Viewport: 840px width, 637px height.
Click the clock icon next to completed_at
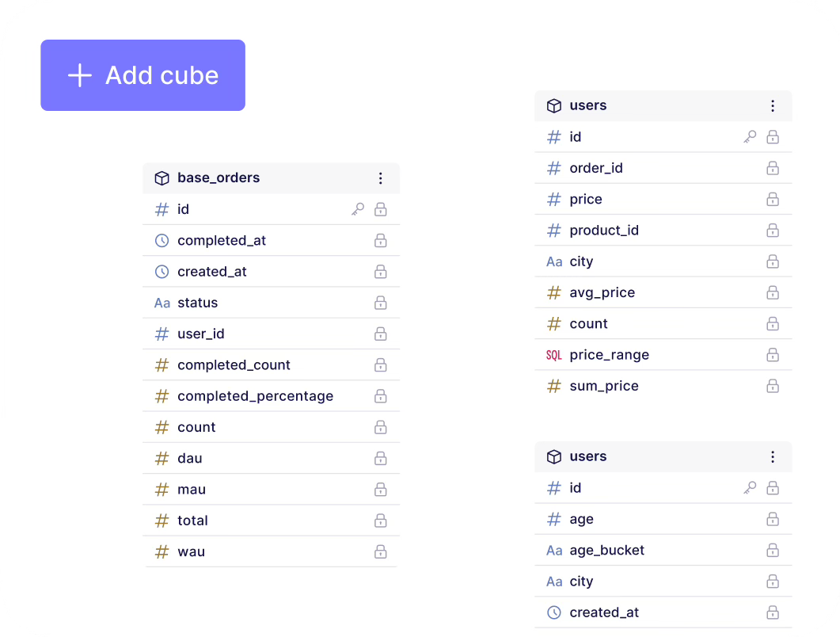162,241
